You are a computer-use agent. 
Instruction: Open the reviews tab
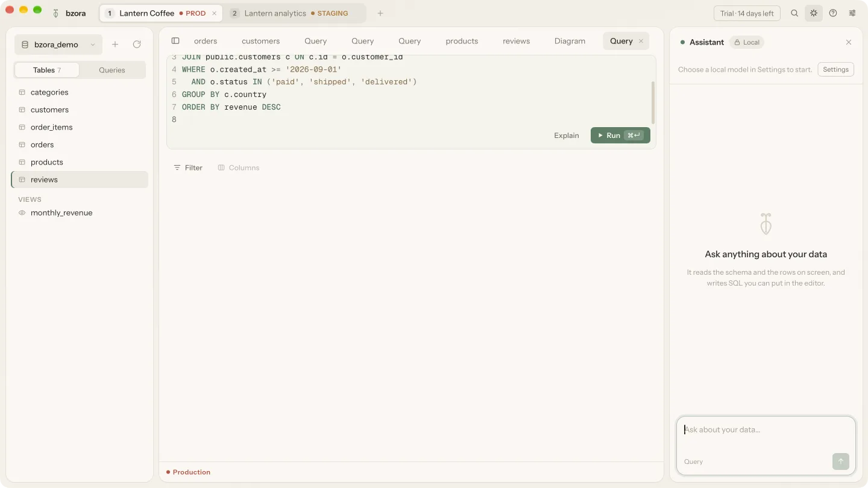pos(516,41)
